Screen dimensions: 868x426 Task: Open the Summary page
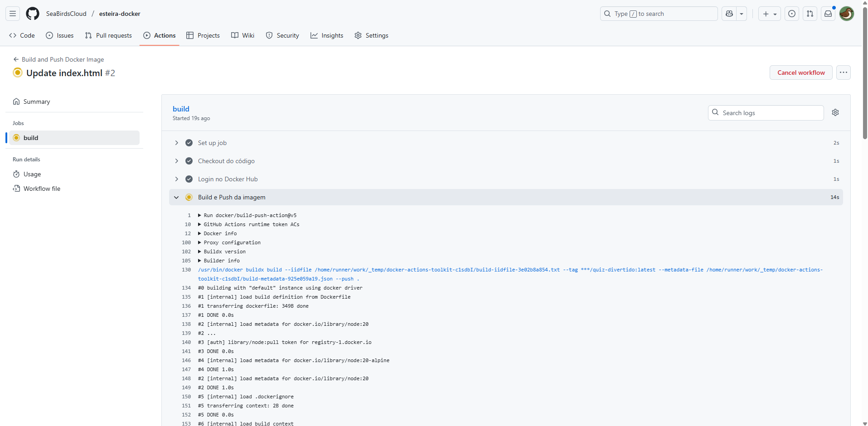74,102
